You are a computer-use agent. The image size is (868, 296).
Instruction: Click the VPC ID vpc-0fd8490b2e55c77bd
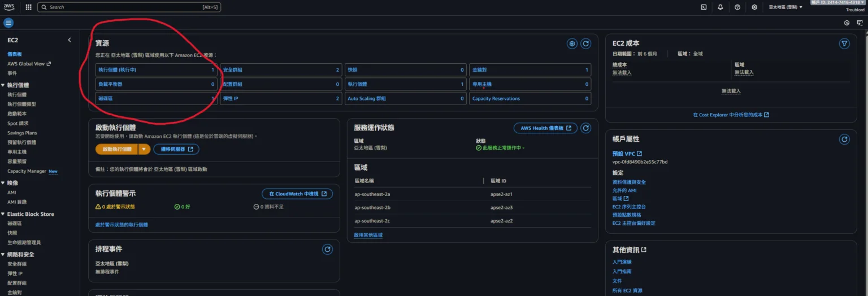click(640, 162)
